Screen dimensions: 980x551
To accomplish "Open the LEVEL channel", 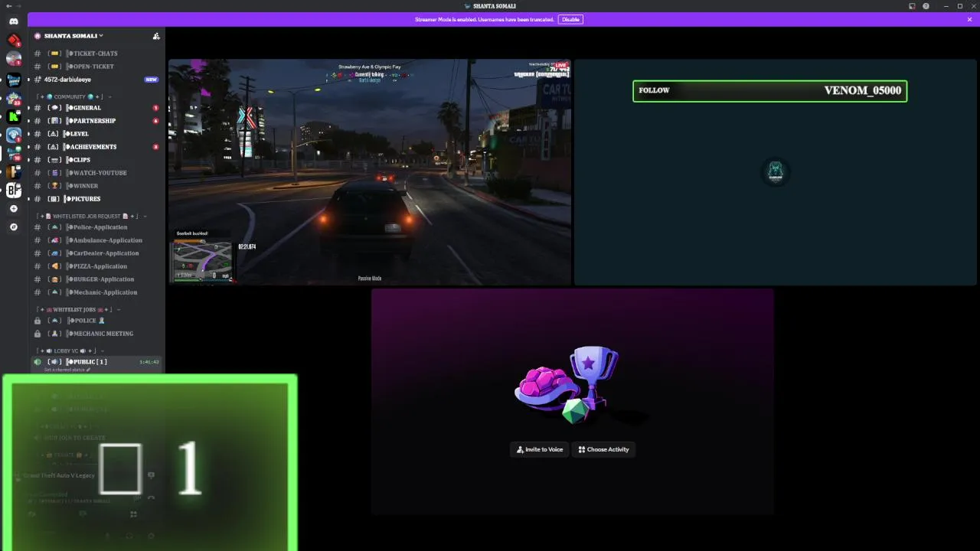I will click(96, 134).
